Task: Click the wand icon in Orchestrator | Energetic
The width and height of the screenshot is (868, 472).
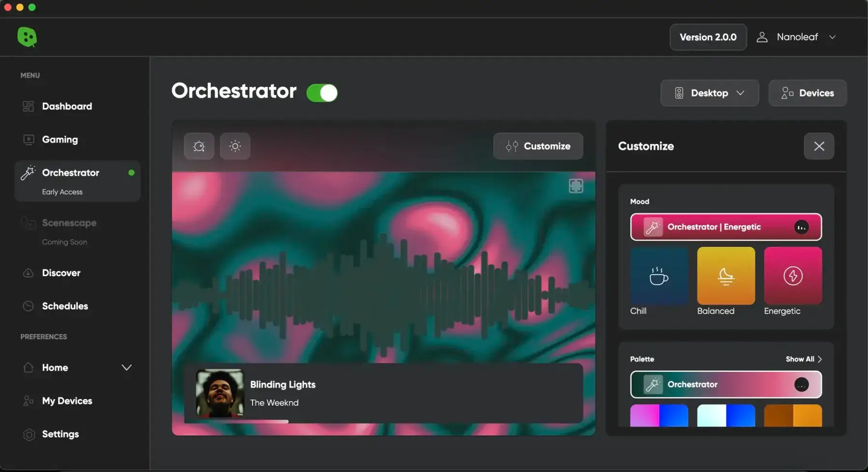Action: [x=653, y=227]
